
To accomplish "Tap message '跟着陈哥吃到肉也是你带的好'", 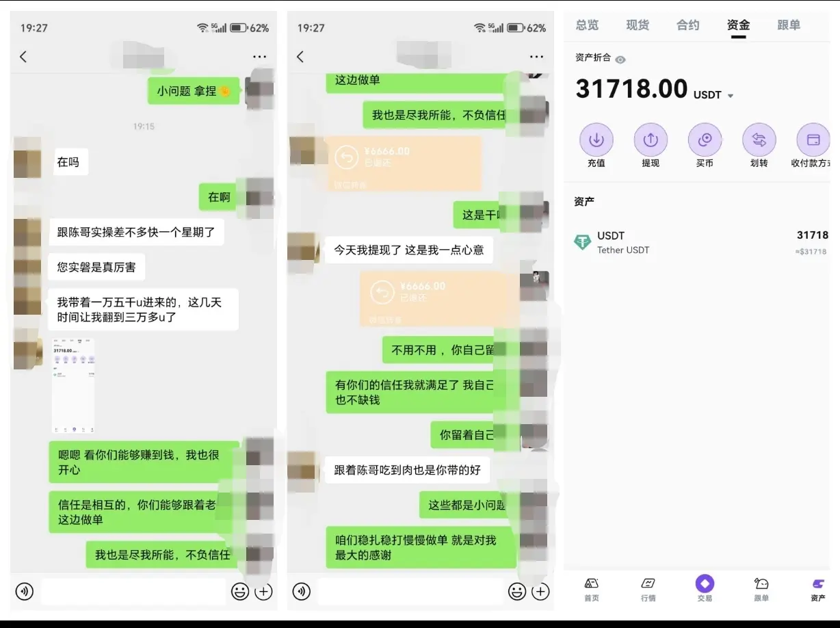I will click(408, 470).
